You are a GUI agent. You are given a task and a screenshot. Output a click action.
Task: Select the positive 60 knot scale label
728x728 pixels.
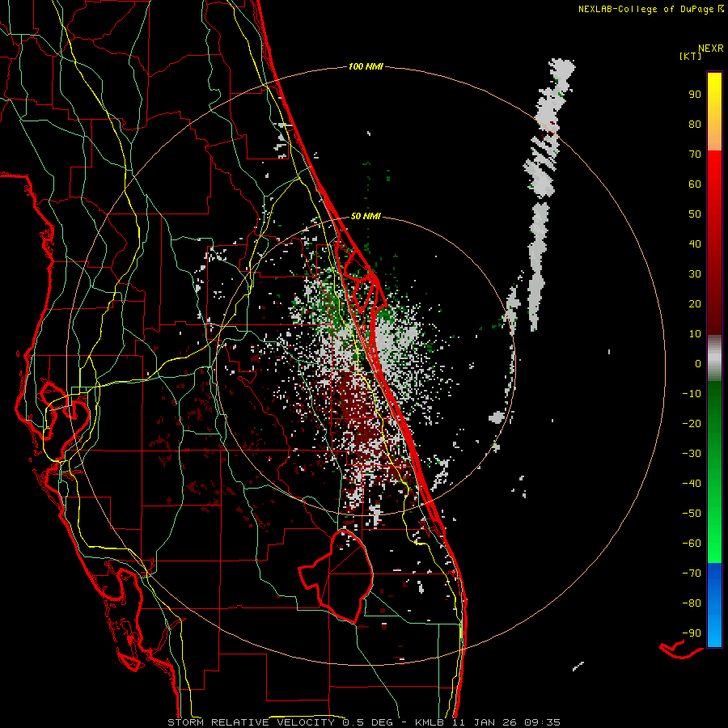695,184
